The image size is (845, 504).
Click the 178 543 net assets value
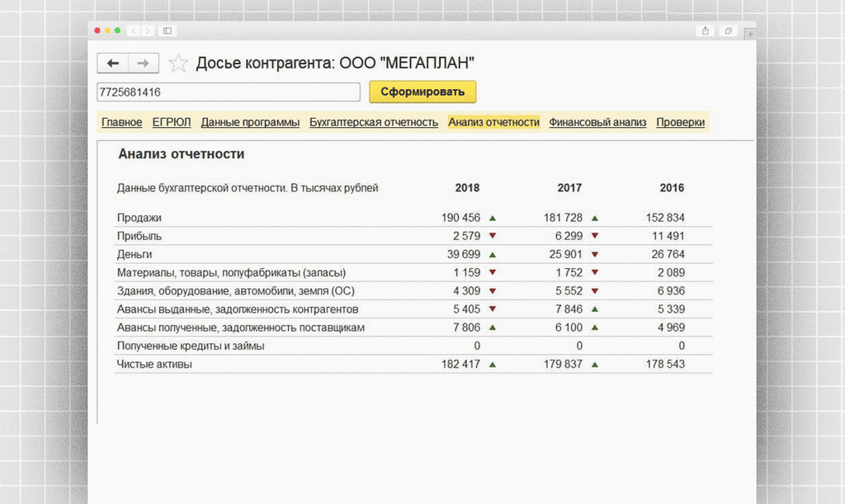pyautogui.click(x=665, y=365)
